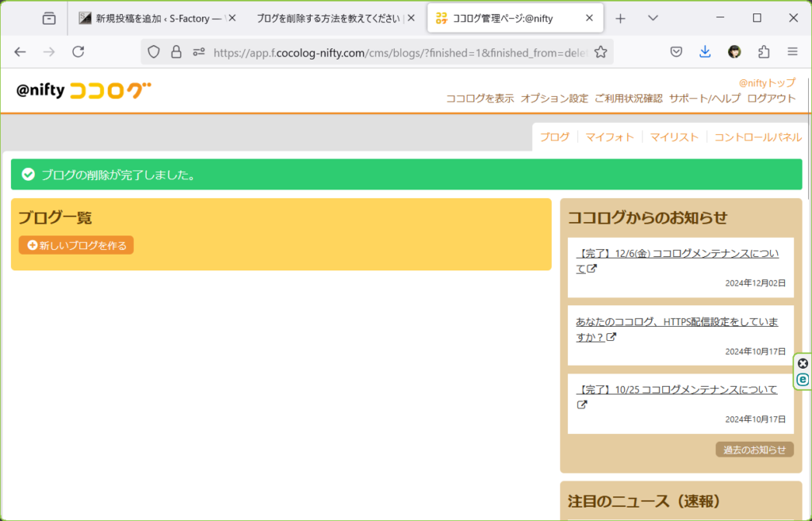Click the Firefox back arrow
Viewport: 812px width, 521px height.
20,52
